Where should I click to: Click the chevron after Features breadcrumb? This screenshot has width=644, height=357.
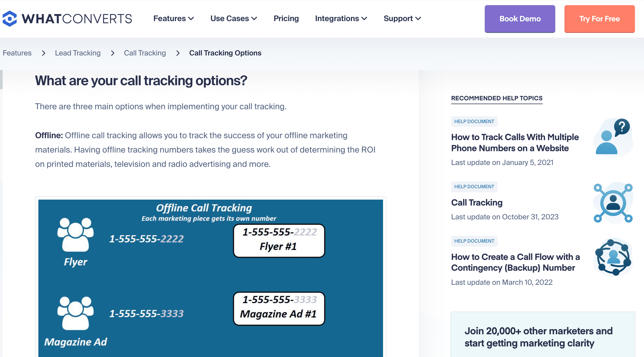click(43, 53)
